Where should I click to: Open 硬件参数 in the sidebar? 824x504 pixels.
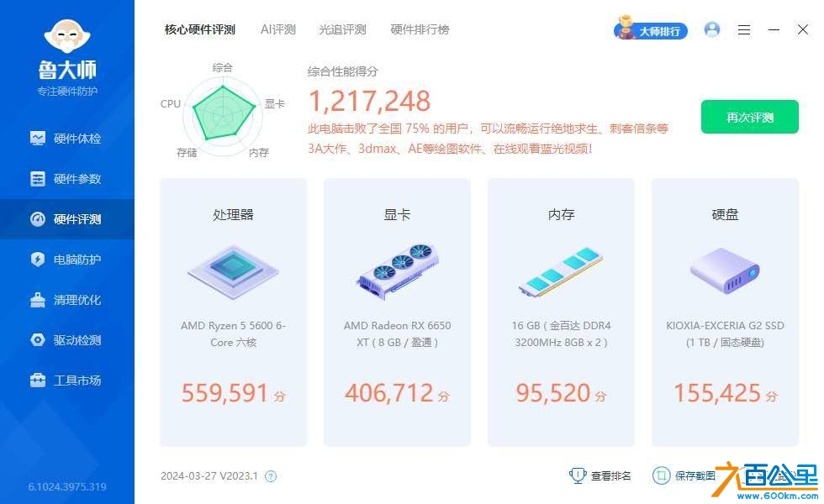(66, 179)
